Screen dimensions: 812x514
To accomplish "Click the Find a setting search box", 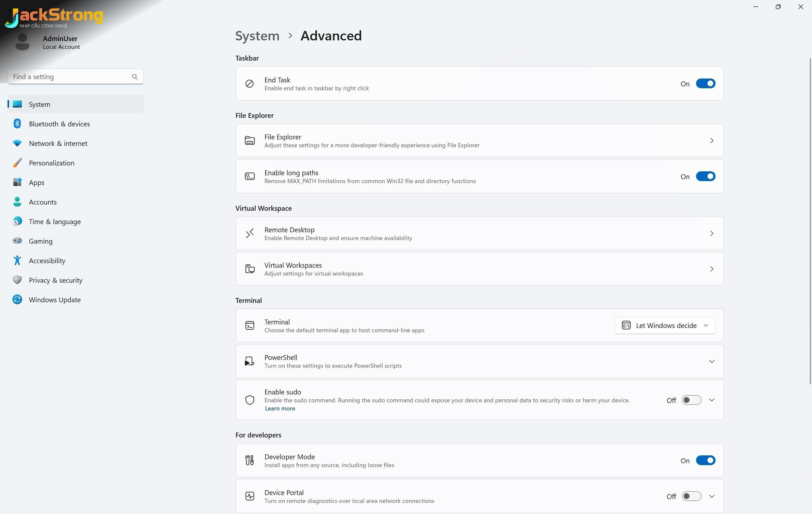I will 76,77.
